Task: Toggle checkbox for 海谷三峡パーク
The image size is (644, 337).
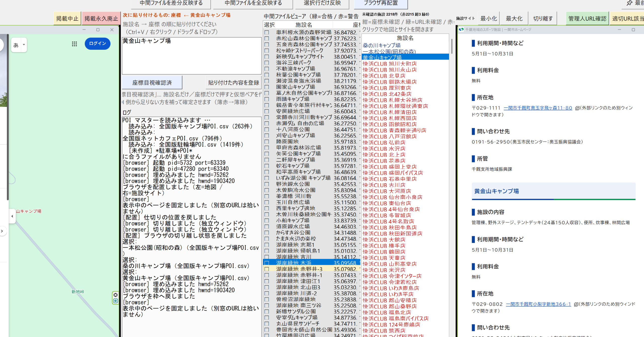Action: [267, 63]
